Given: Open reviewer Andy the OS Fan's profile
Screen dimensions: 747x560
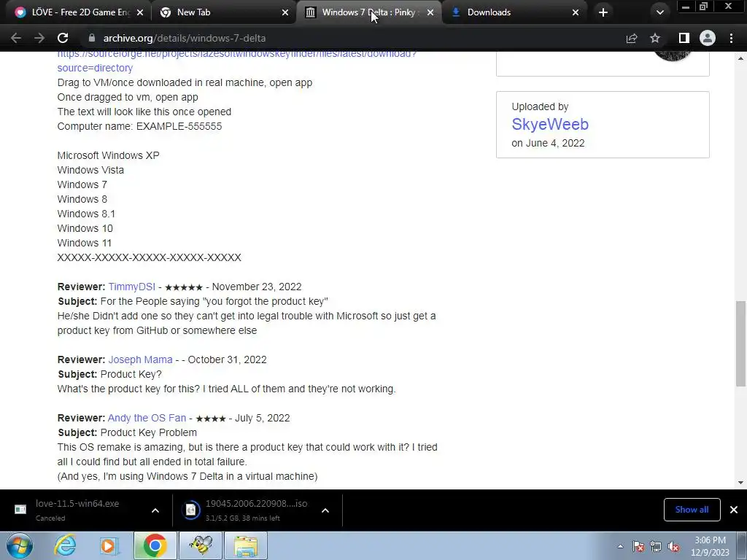Looking at the screenshot, I should point(147,418).
